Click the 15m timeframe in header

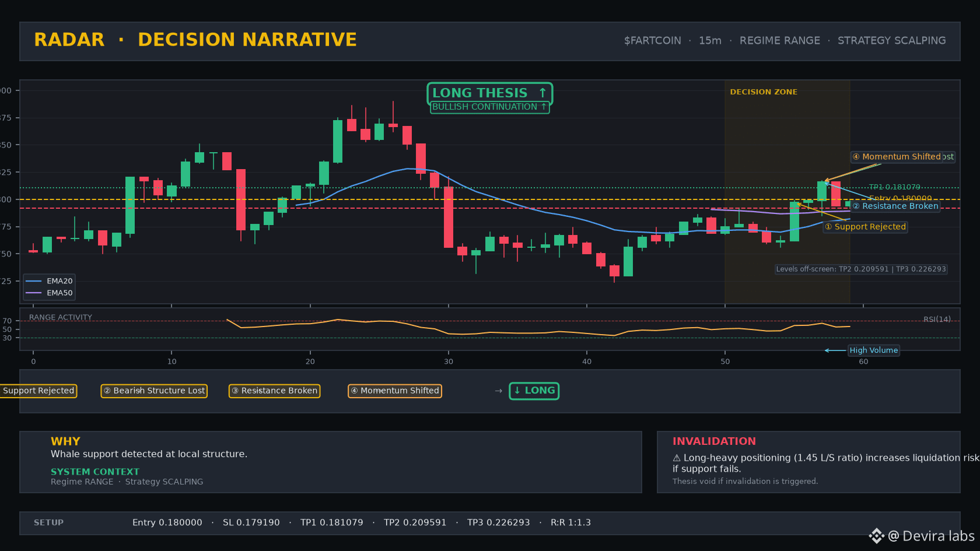click(710, 41)
